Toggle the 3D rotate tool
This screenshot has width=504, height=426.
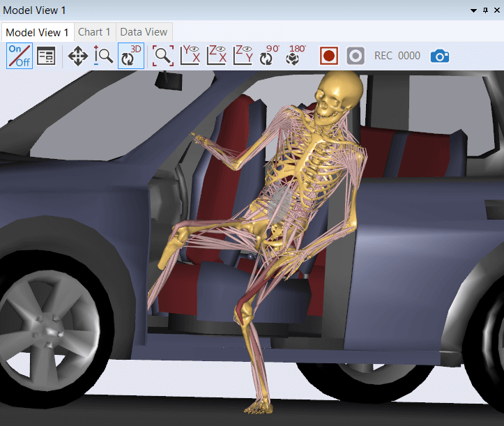click(131, 56)
